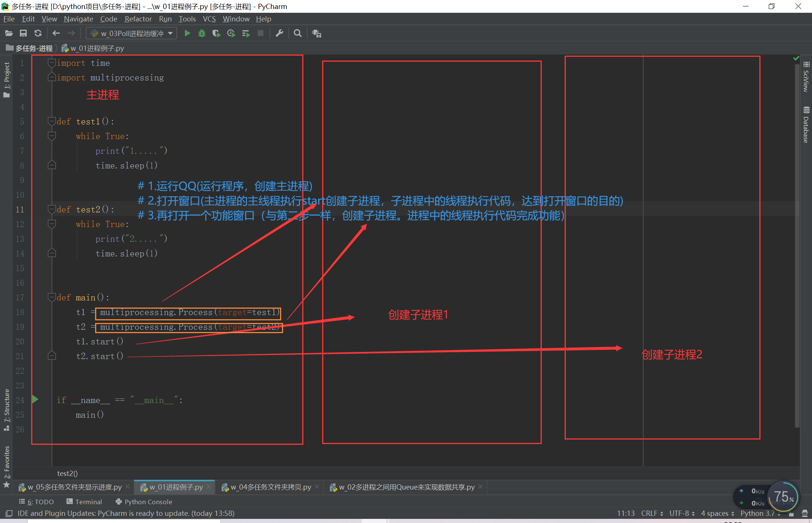Click the status bar inspector face icon
The image size is (812, 523).
coord(805,513)
